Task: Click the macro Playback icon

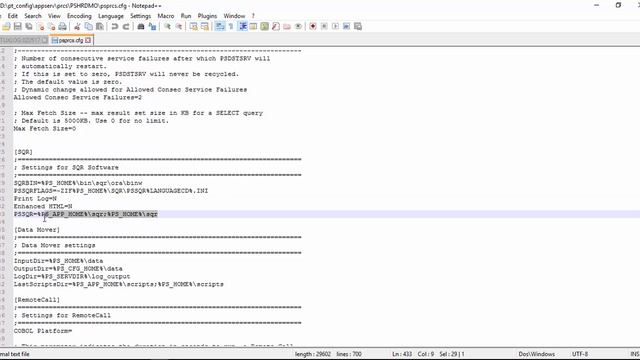Action: (x=336, y=27)
